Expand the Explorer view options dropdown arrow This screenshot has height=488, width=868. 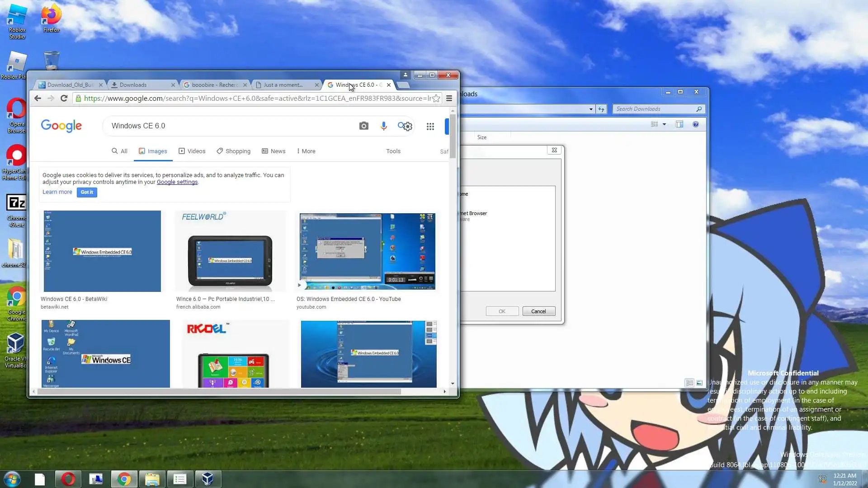click(664, 124)
